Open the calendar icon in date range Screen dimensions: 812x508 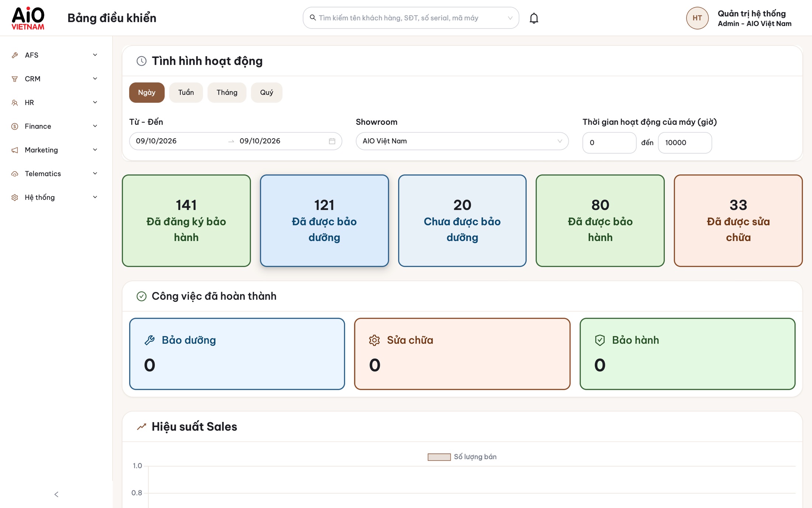tap(332, 141)
